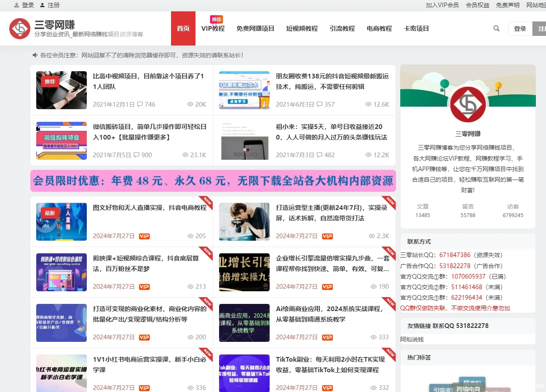
Task: Click the VIP badge on 图文好物 article
Action: [144, 236]
